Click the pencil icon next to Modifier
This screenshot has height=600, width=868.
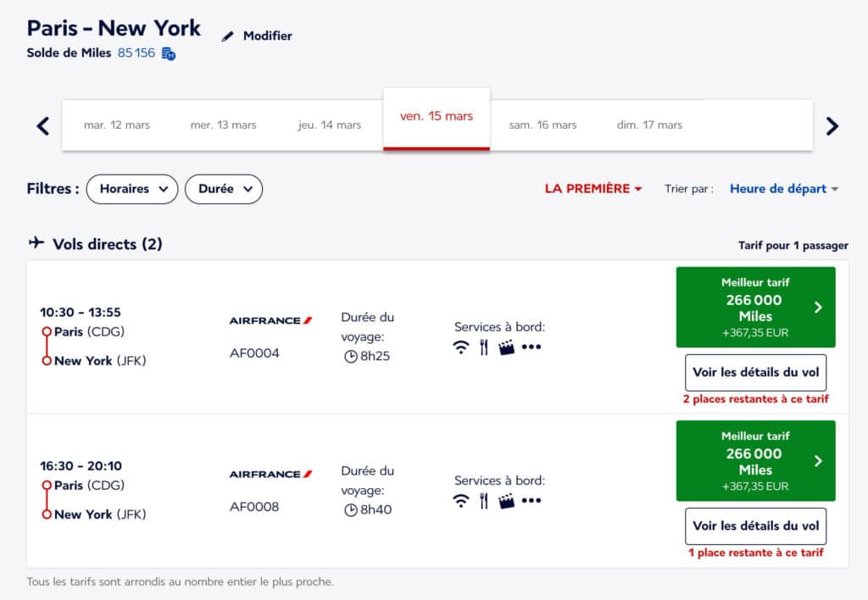[x=227, y=36]
